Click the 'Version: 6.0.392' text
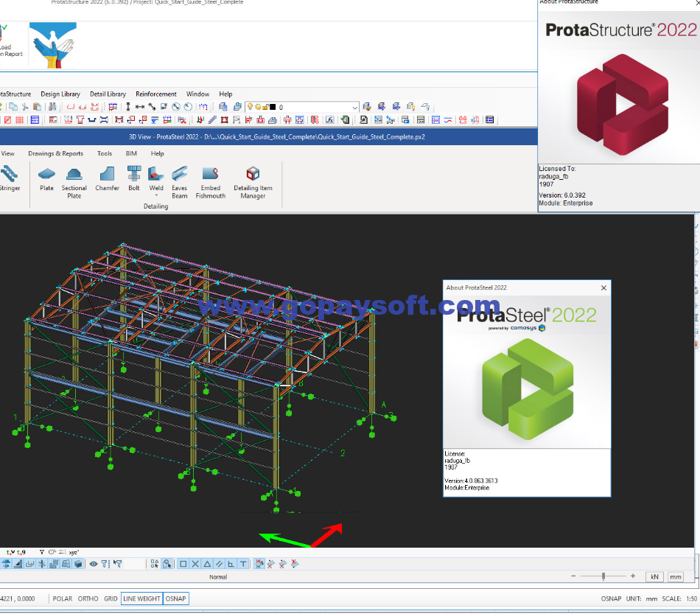Viewport: 700px width, 614px height. 562,195
